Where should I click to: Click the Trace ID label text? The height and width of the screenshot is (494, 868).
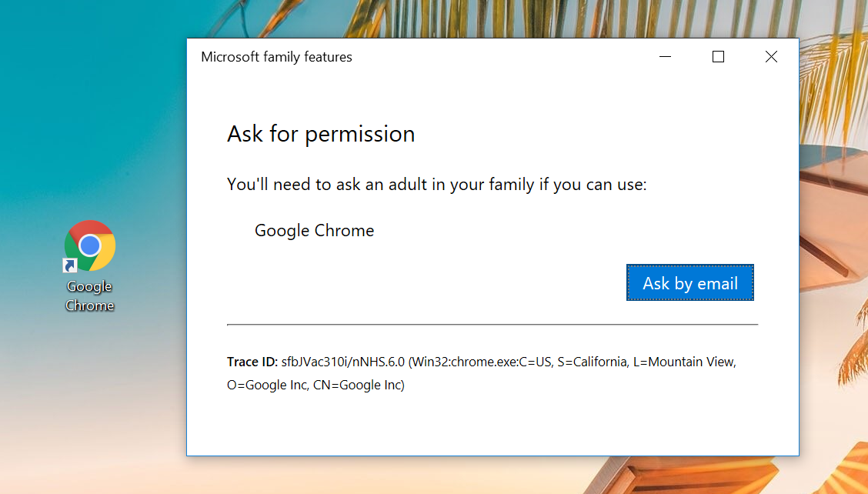252,362
